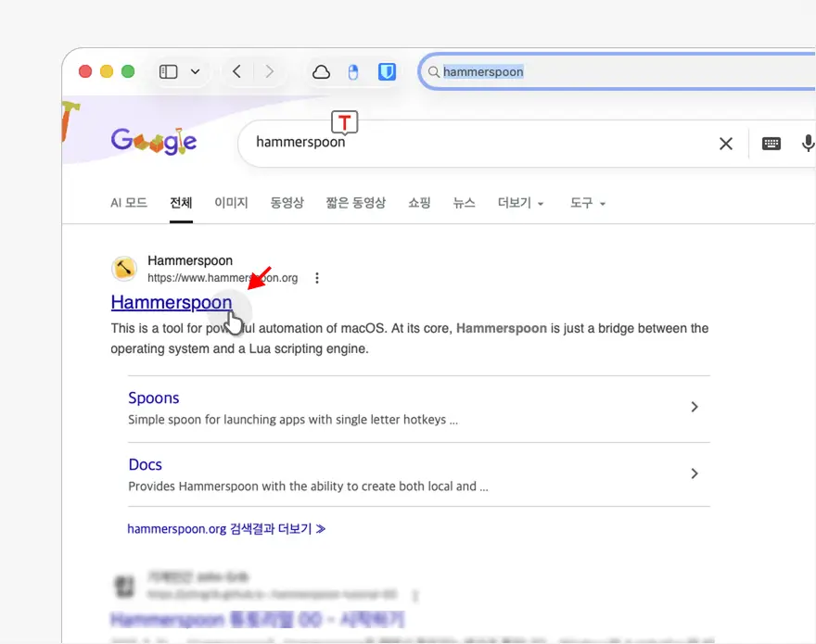
Task: Select the 전체 results tab
Action: (x=181, y=203)
